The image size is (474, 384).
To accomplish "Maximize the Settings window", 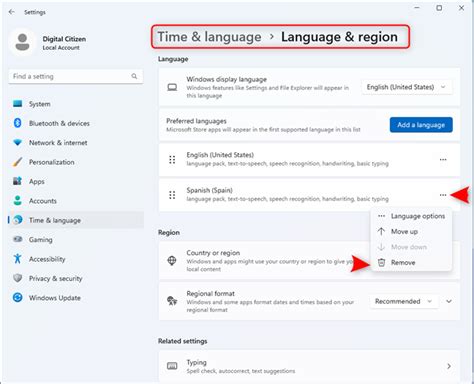I will 439,8.
